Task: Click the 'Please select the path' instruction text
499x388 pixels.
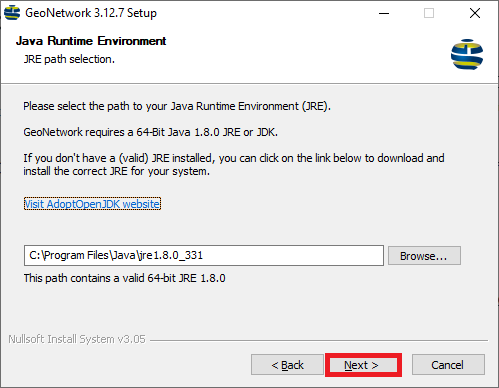Action: click(x=177, y=106)
